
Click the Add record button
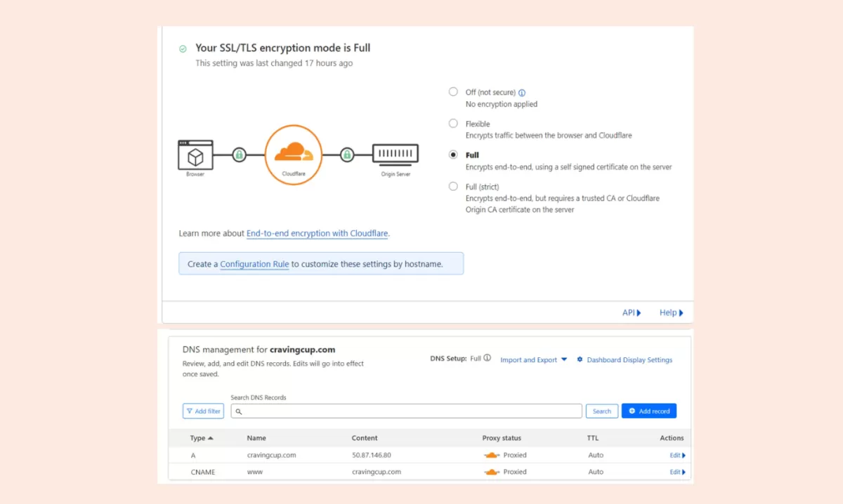tap(649, 411)
